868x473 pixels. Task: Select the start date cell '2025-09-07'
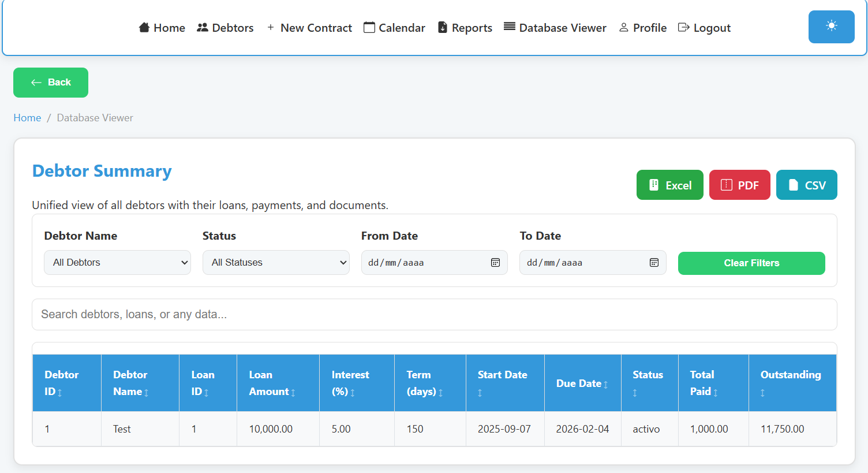(x=504, y=429)
